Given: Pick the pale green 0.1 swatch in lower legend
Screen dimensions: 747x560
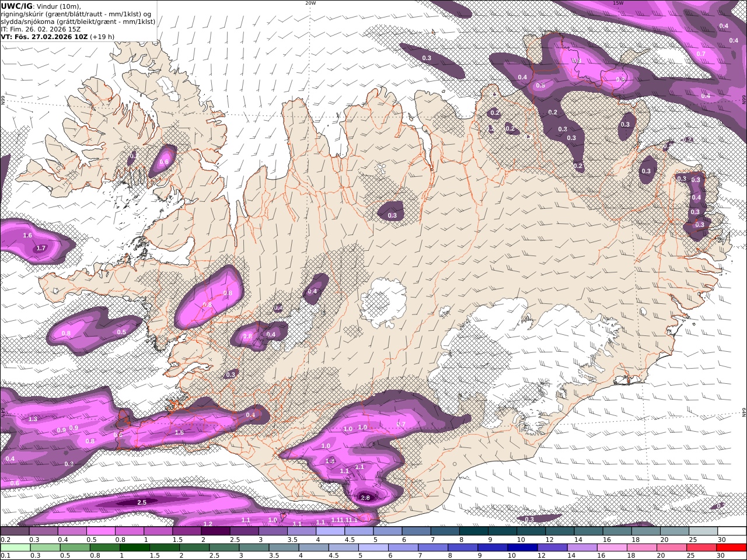Looking at the screenshot, I should pos(15,548).
